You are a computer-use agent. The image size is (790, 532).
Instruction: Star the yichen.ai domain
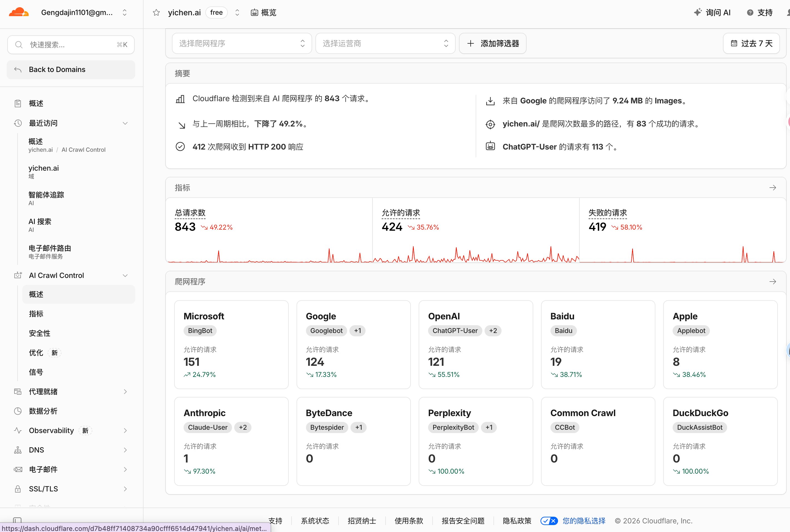point(156,13)
